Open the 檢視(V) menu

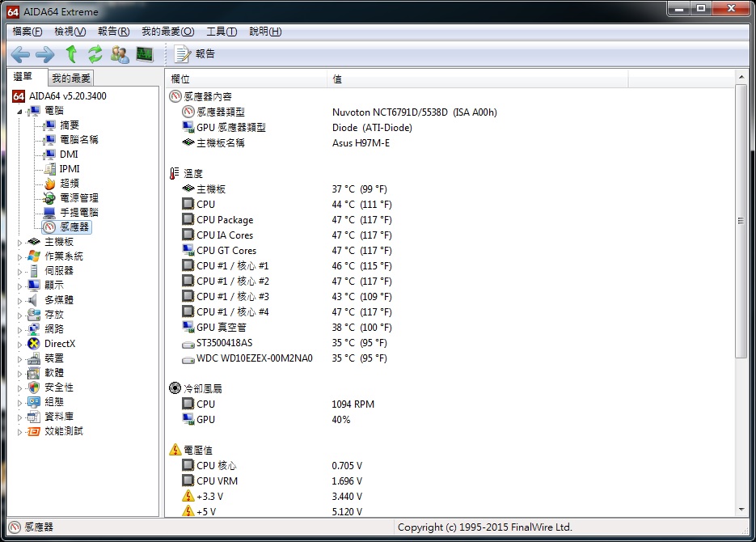70,32
